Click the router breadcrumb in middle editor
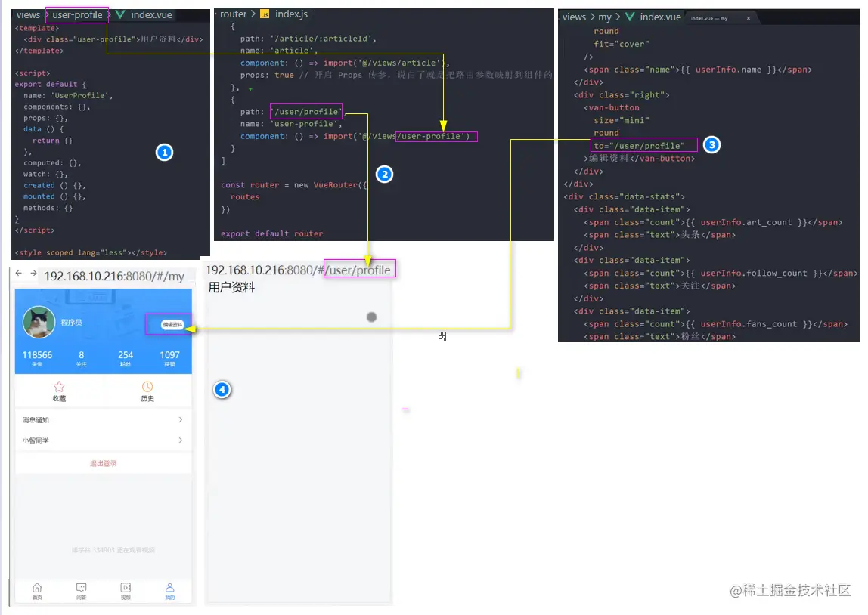This screenshot has width=868, height=615. 233,14
